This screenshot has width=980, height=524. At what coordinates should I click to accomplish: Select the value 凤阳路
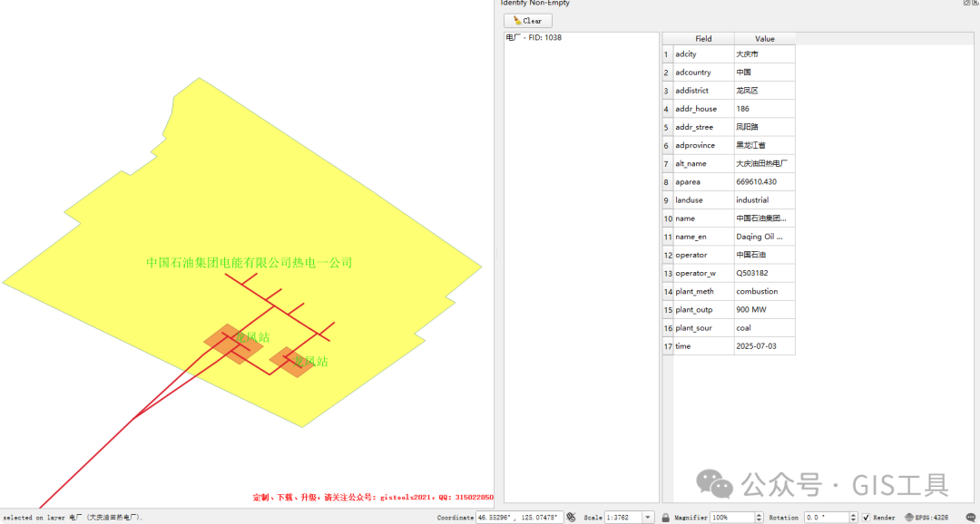pyautogui.click(x=764, y=127)
